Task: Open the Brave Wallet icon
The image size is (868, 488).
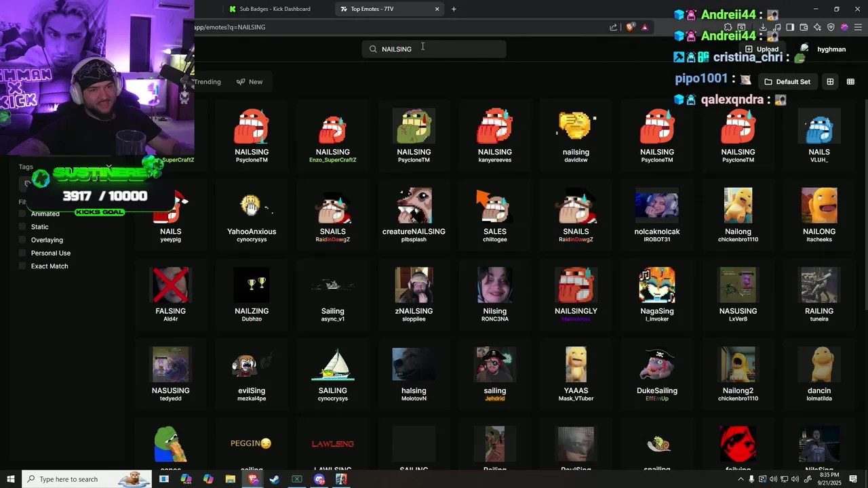Action: [804, 27]
